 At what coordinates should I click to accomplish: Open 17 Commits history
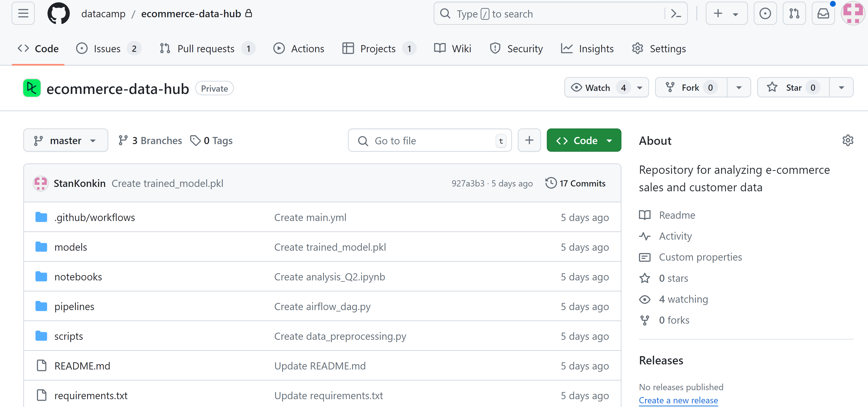click(576, 183)
